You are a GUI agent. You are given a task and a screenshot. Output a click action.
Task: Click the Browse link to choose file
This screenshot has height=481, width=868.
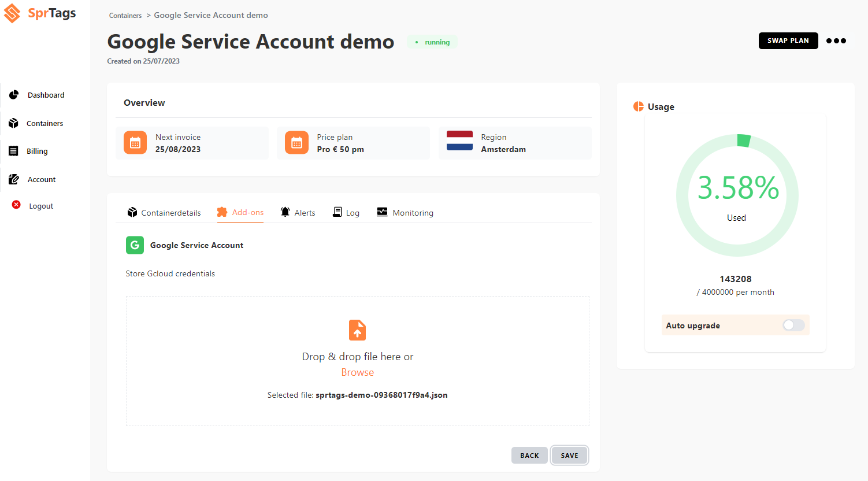click(x=358, y=372)
